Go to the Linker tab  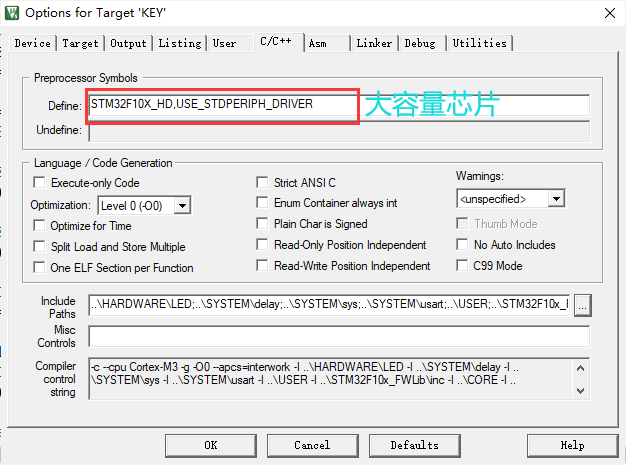[374, 43]
